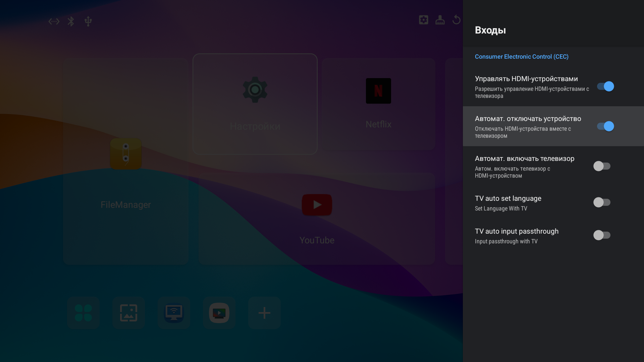The width and height of the screenshot is (644, 362).
Task: Click the Bluetooth status icon
Action: click(x=71, y=21)
